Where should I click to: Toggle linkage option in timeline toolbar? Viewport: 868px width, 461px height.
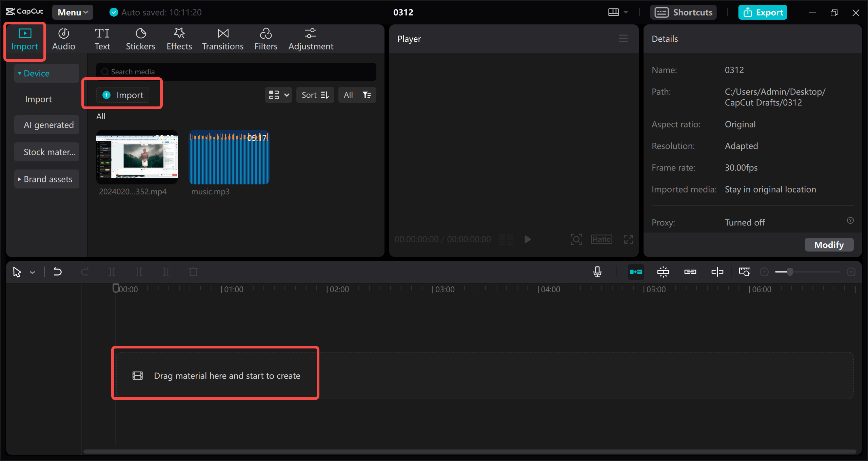pos(690,272)
